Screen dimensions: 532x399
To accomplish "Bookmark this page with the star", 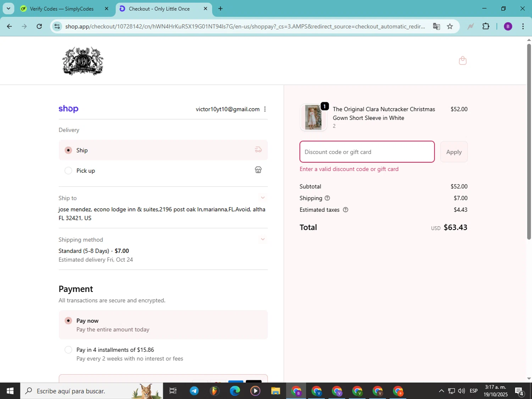I will pos(450,26).
